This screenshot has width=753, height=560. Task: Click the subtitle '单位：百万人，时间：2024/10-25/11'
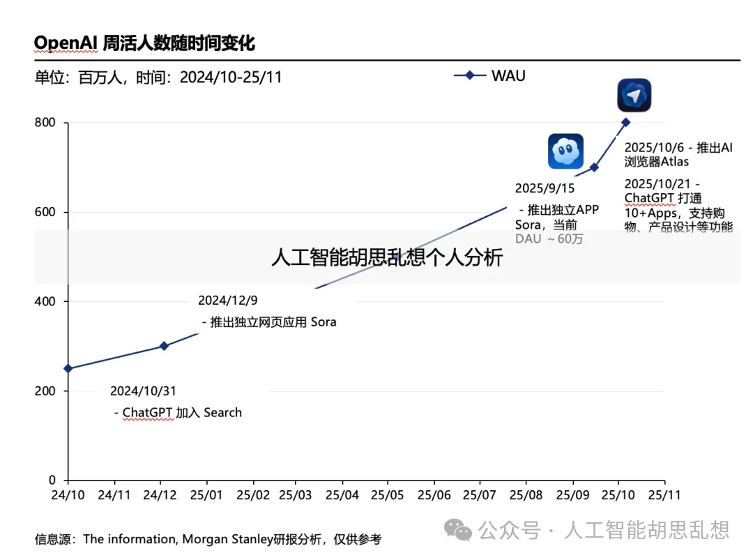point(158,77)
